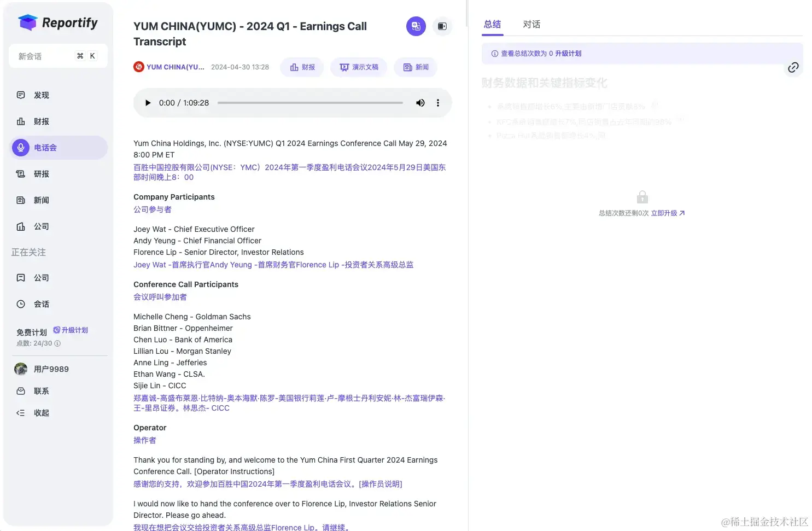The width and height of the screenshot is (812, 531).
Task: Click the 'Conference Call Participants' heading
Action: click(186, 284)
